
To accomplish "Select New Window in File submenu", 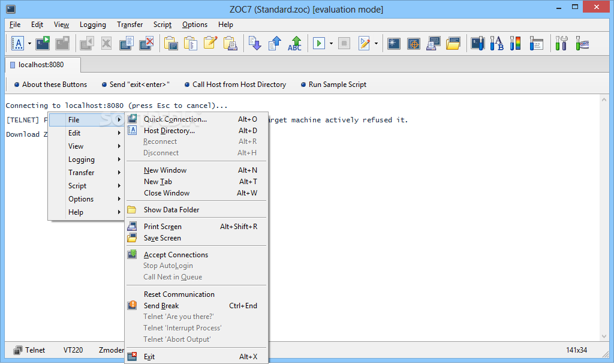I will pyautogui.click(x=197, y=170).
